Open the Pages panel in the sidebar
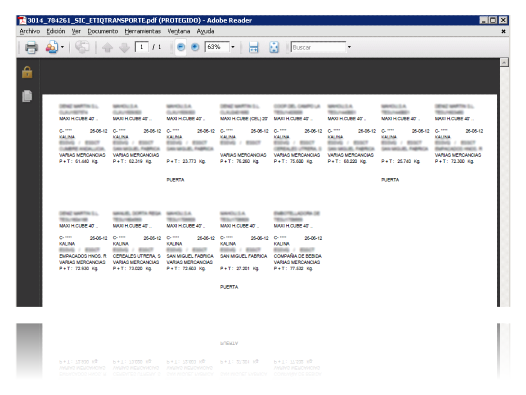The height and width of the screenshot is (395, 526). (x=27, y=96)
